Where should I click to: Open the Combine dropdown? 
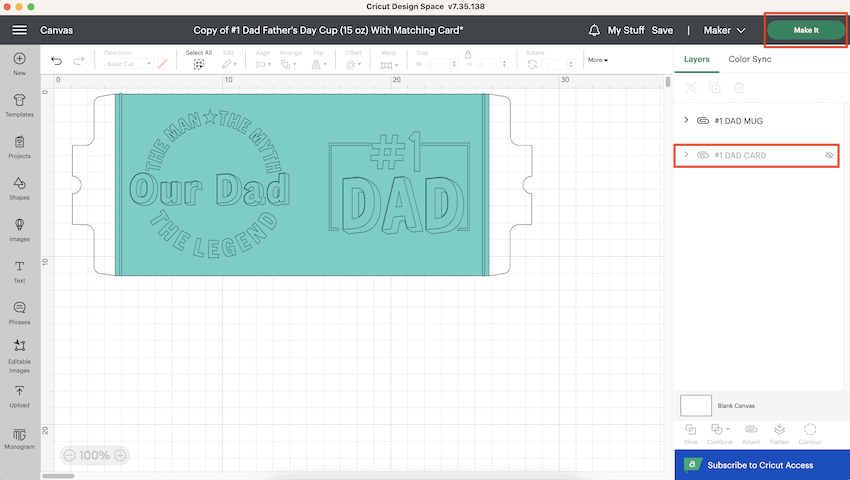click(720, 433)
